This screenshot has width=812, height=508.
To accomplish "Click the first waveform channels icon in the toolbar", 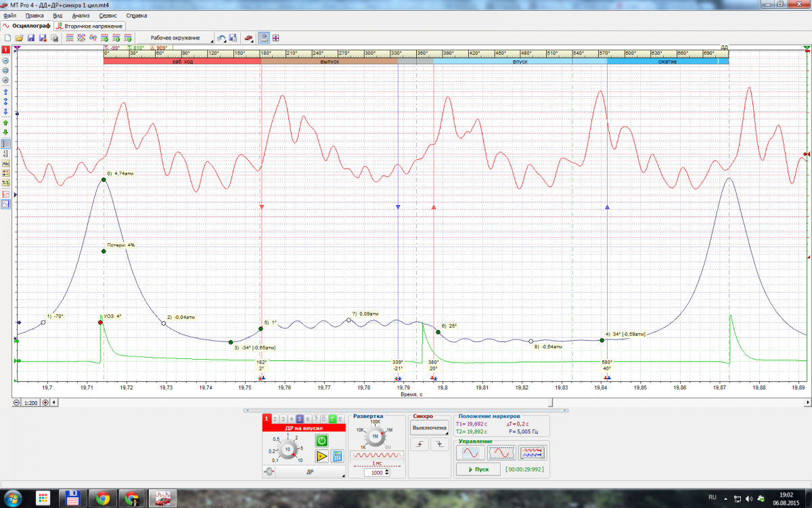I will [70, 38].
